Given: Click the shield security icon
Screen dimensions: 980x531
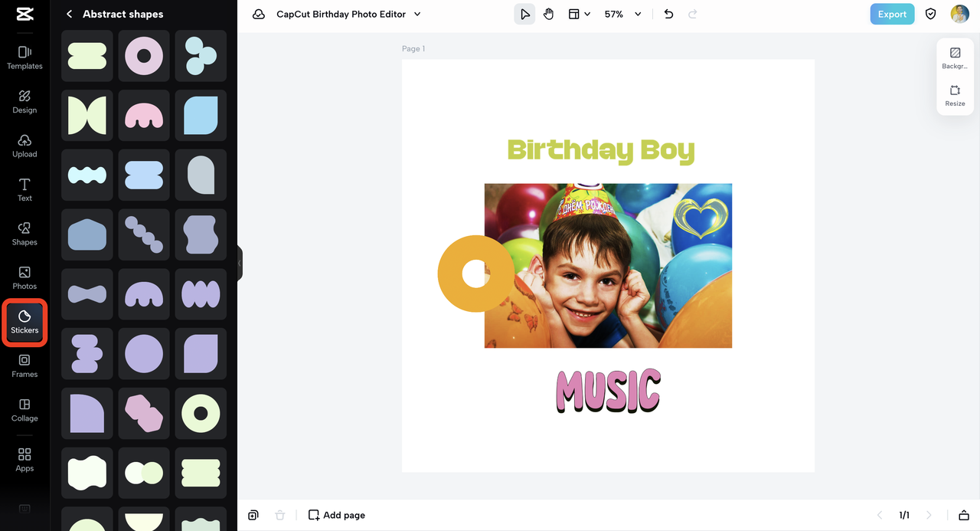Looking at the screenshot, I should click(x=931, y=14).
